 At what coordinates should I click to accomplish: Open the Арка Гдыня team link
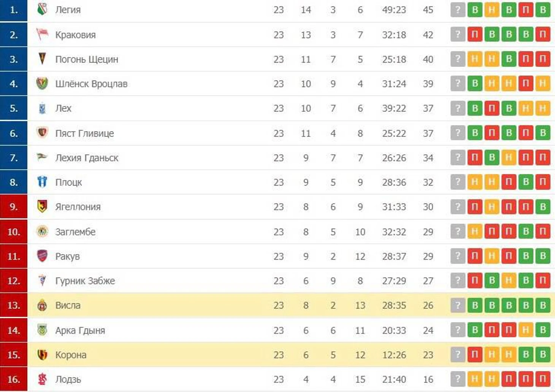[x=80, y=330]
